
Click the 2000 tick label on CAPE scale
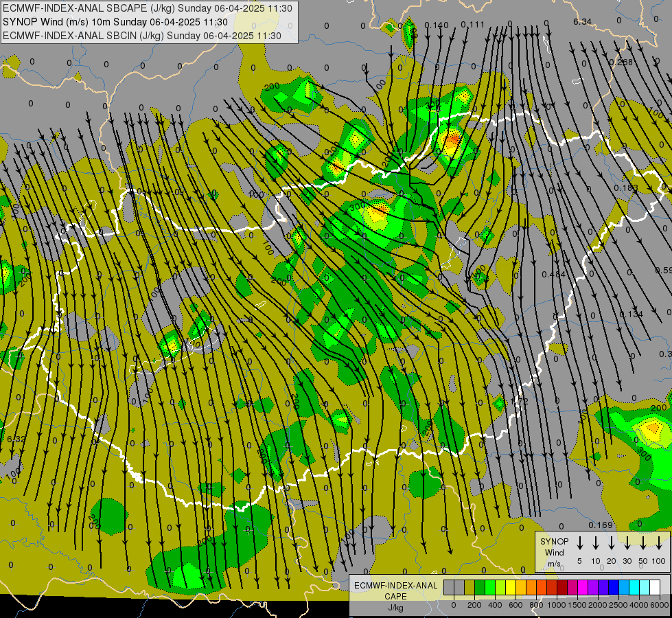pyautogui.click(x=598, y=605)
